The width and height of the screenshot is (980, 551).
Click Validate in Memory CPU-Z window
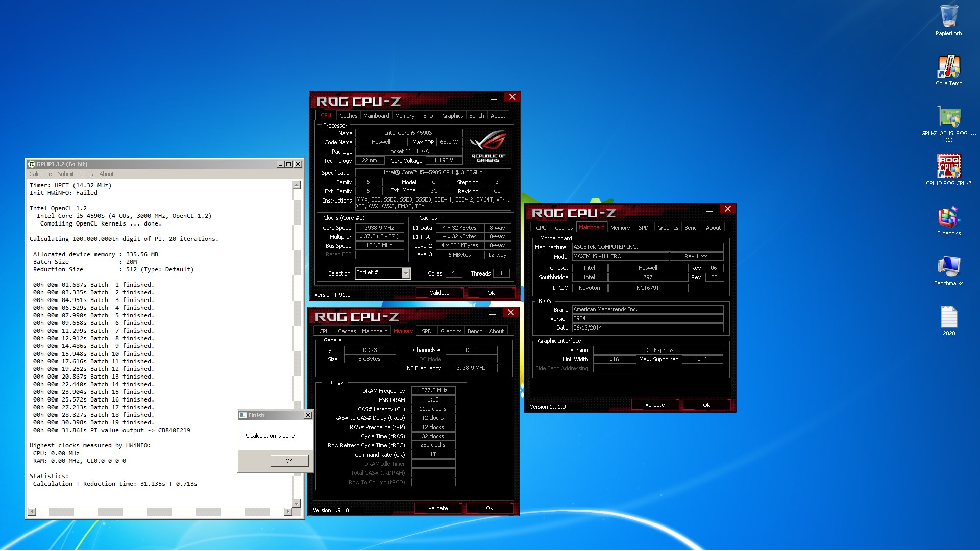[438, 508]
